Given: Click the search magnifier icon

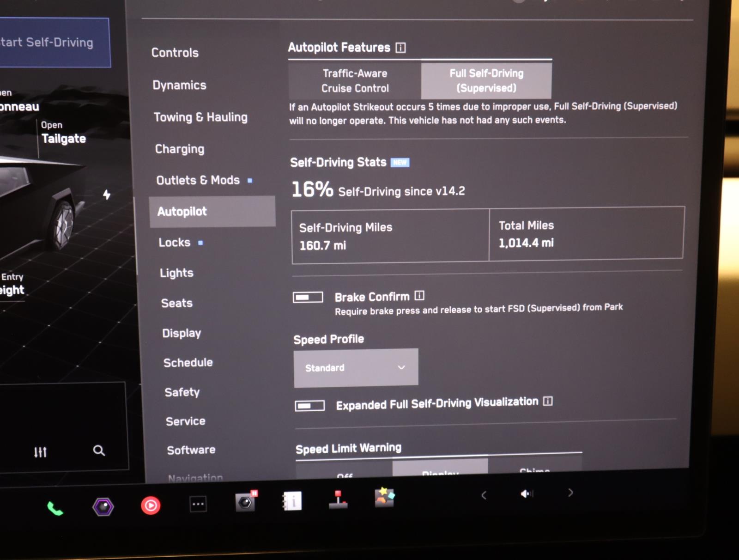Looking at the screenshot, I should coord(99,450).
